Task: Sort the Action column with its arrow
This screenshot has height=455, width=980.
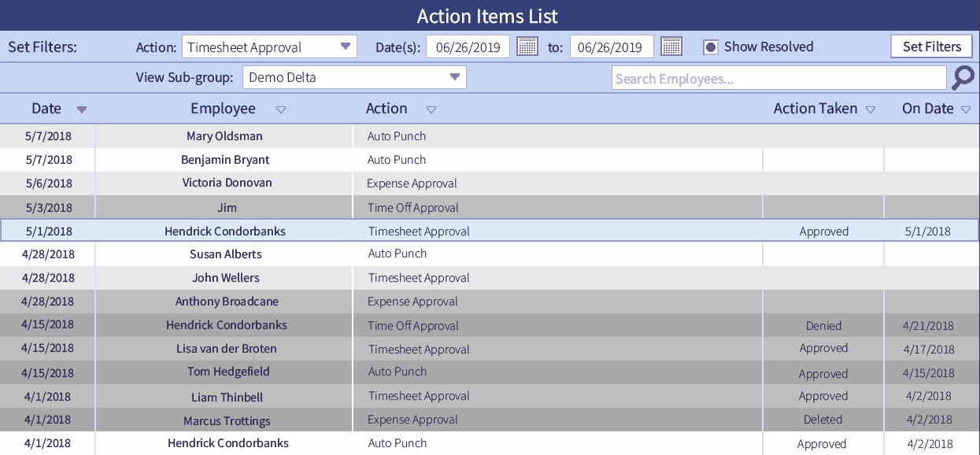Action: tap(431, 109)
